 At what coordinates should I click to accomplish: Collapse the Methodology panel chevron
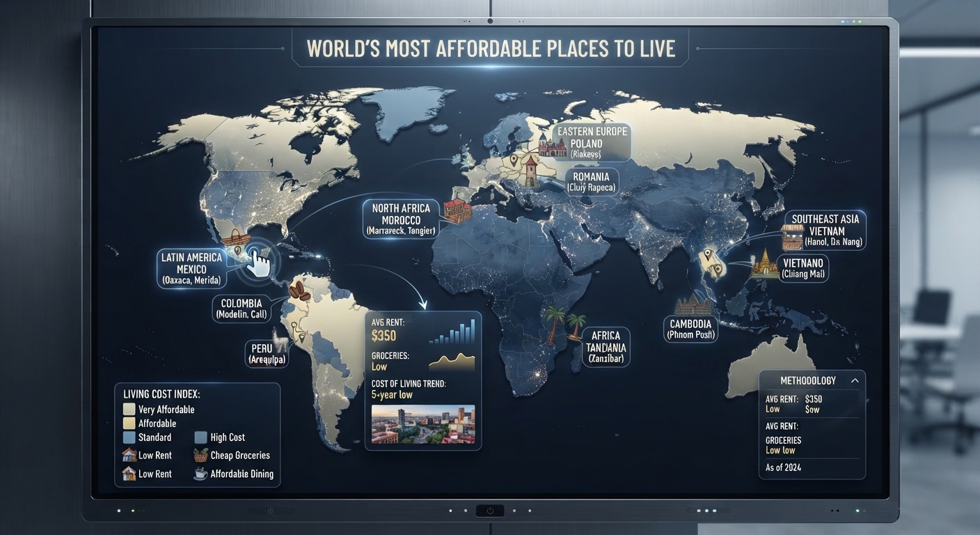(x=854, y=380)
